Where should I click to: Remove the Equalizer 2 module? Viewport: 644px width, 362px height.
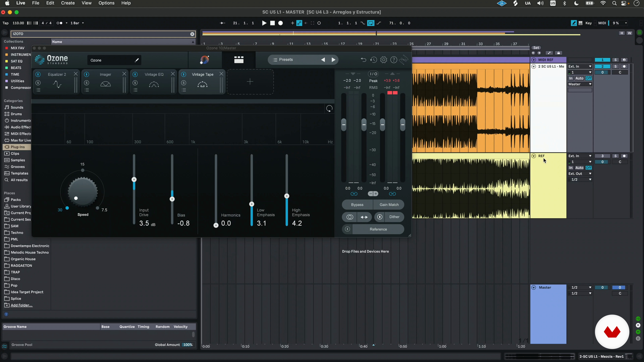(76, 74)
